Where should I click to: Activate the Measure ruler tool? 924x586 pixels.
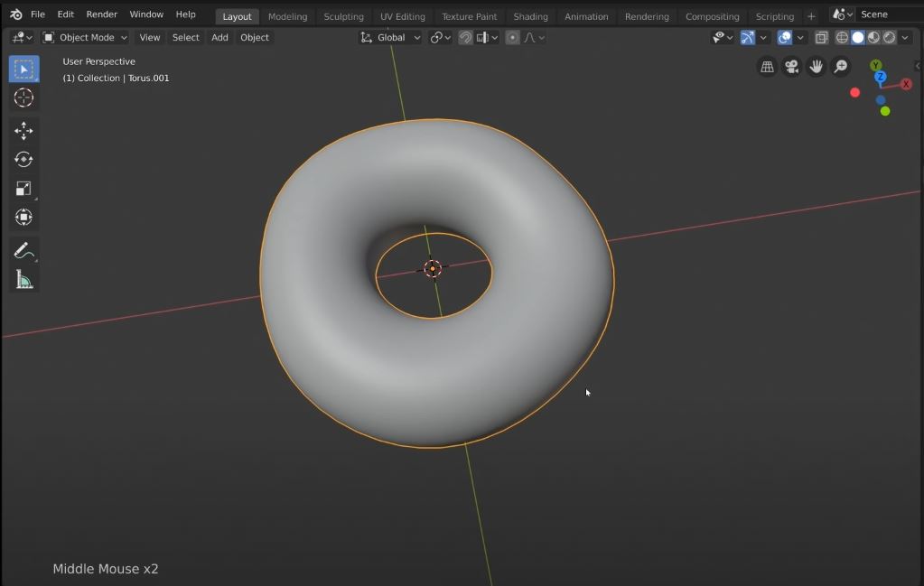point(23,280)
